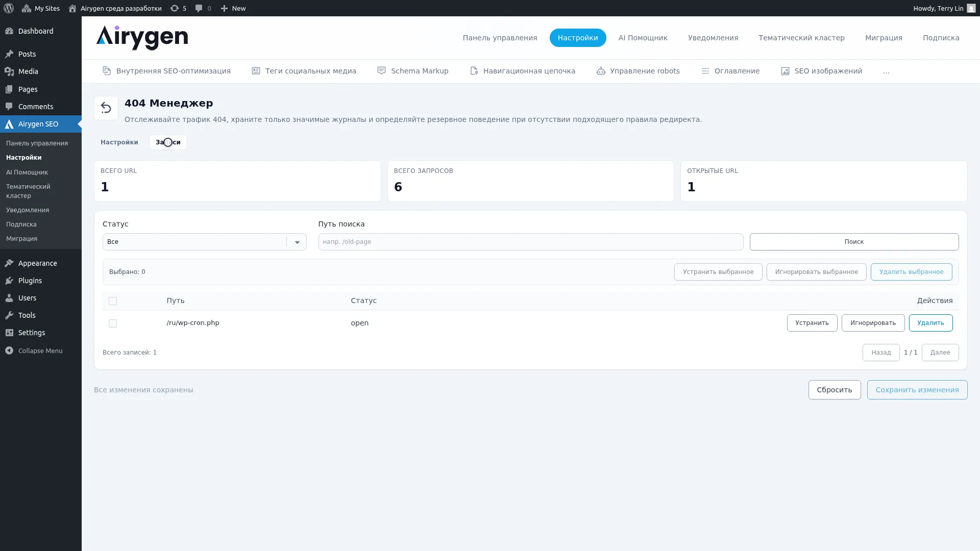Click the /ru/wp-cron.php path text
The width and height of the screenshot is (980, 551).
click(193, 323)
